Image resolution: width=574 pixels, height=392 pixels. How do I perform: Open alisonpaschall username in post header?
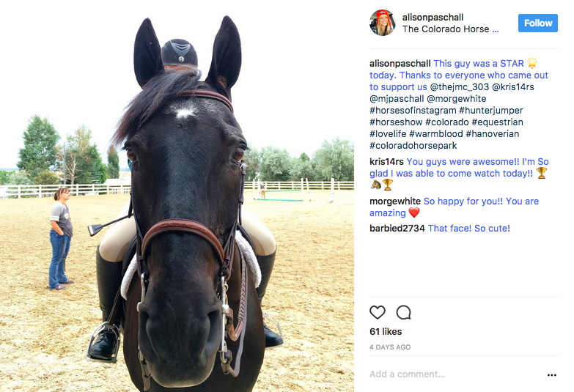pyautogui.click(x=433, y=17)
